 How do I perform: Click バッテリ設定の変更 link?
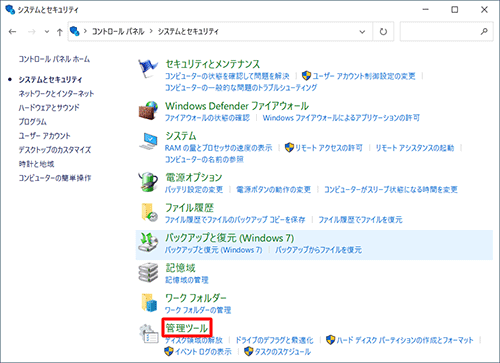click(x=194, y=190)
